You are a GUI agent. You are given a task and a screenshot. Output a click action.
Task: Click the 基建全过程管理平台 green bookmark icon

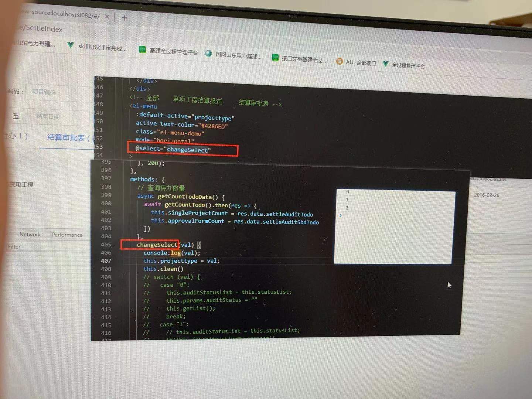142,49
